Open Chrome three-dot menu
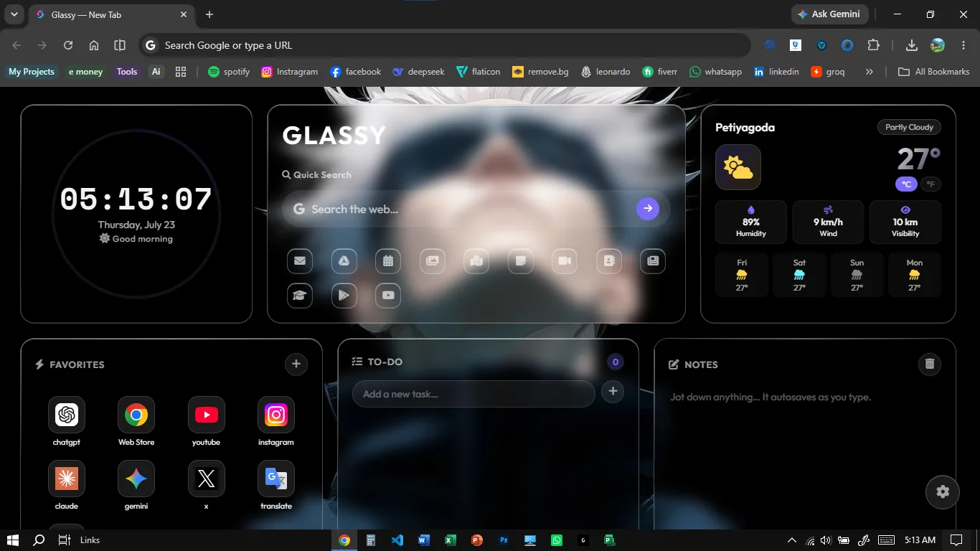Screen dimensions: 980x551 963,45
